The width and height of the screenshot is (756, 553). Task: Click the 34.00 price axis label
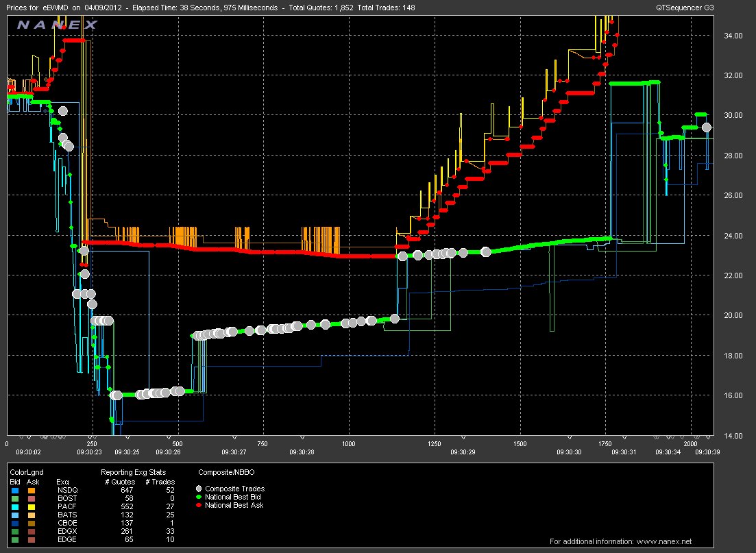coord(729,36)
